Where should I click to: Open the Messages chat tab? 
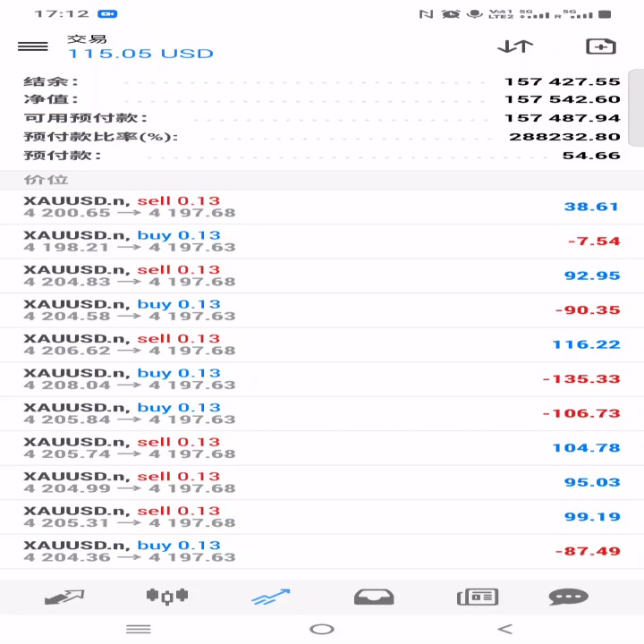tap(569, 597)
